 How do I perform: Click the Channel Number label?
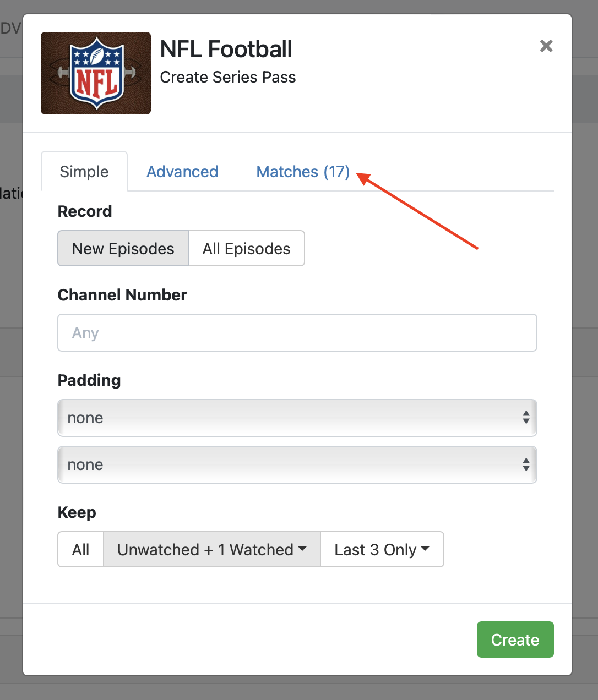(x=122, y=295)
